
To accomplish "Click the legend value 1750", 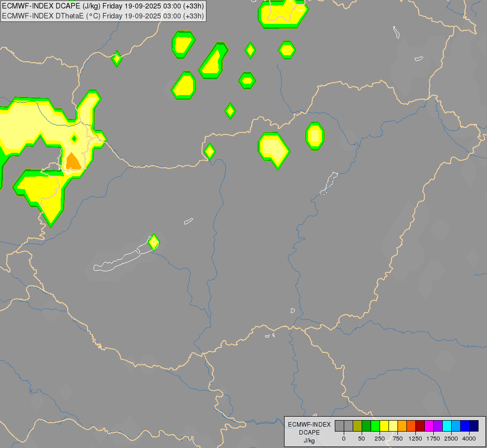I will click(433, 439).
